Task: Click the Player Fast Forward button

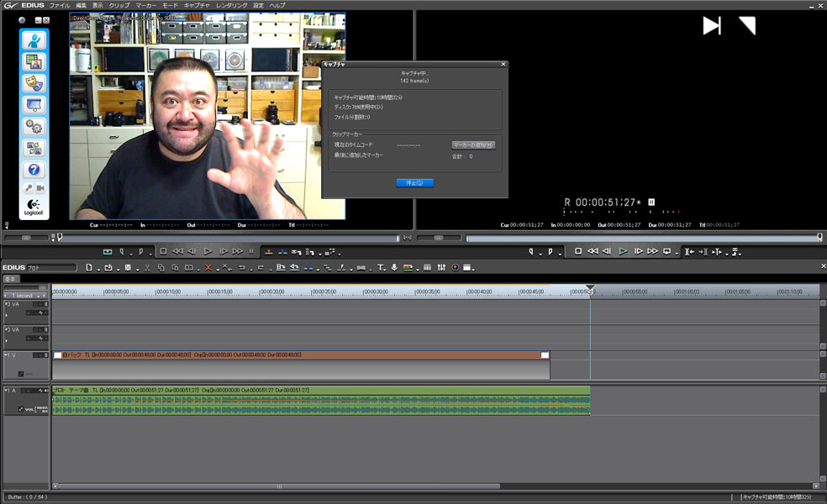Action: (x=238, y=251)
